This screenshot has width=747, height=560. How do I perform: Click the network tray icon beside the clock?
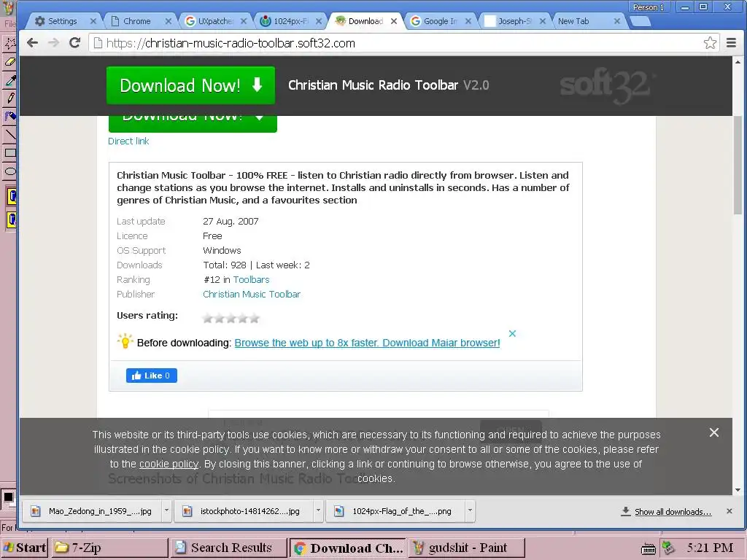coord(668,548)
